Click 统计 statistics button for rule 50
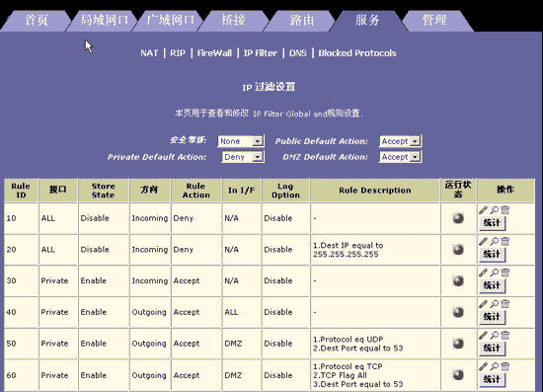This screenshot has height=392, width=543. pyautogui.click(x=492, y=348)
